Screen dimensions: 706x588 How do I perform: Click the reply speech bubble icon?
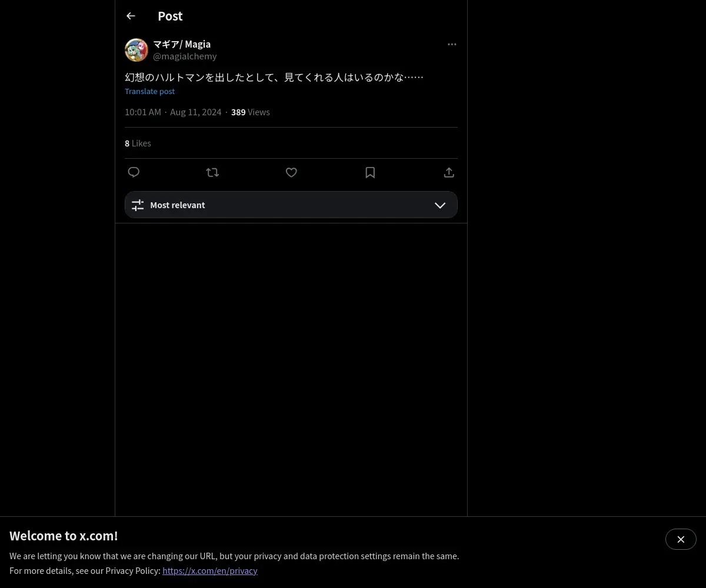point(134,172)
